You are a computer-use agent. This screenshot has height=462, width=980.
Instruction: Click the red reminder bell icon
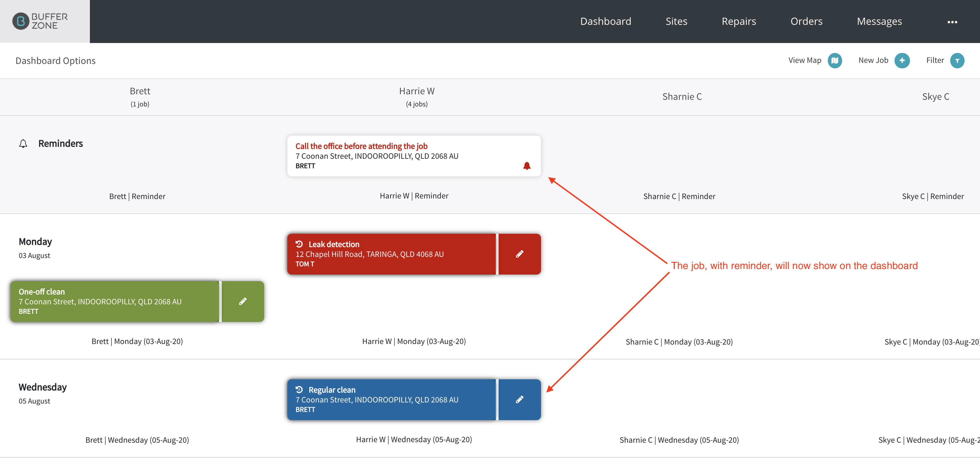click(x=526, y=166)
